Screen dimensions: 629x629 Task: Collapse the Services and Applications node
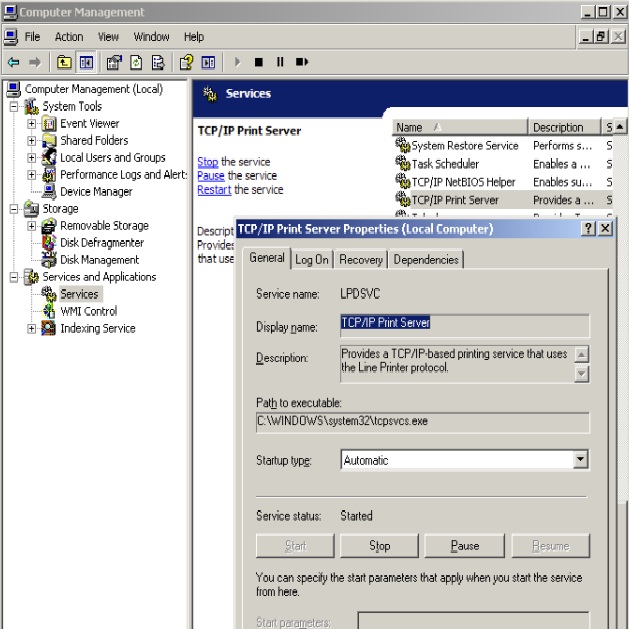tap(14, 277)
